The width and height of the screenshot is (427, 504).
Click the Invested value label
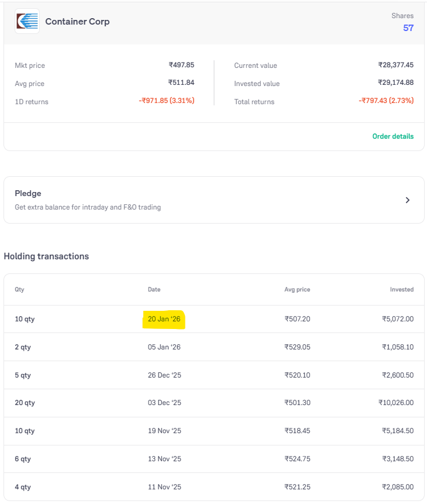coord(257,84)
